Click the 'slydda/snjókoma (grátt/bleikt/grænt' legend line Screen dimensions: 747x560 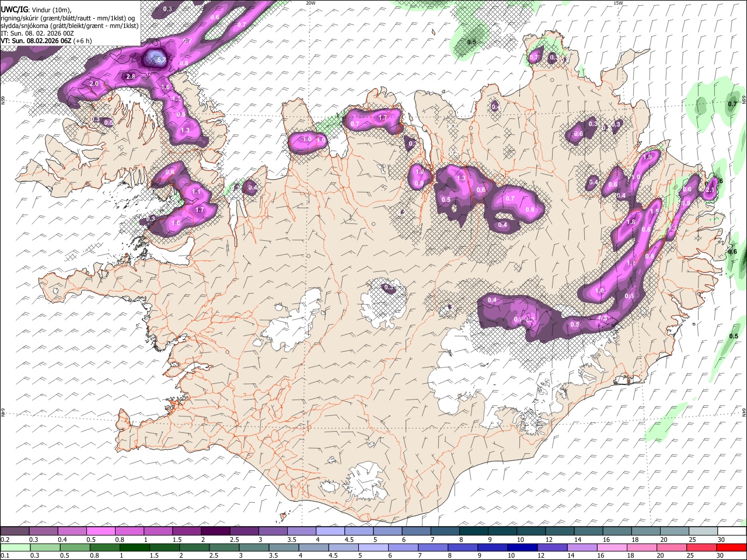coord(69,26)
